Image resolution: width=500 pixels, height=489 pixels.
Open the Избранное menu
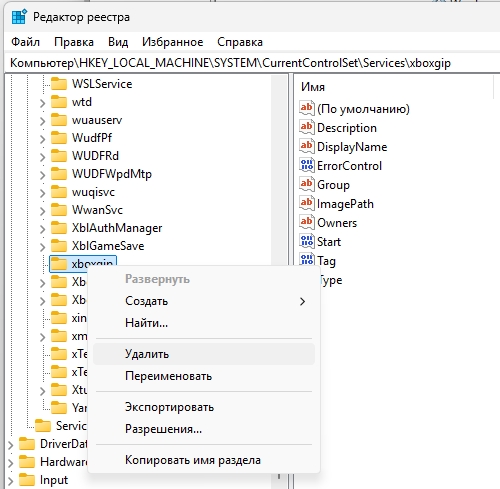(173, 42)
